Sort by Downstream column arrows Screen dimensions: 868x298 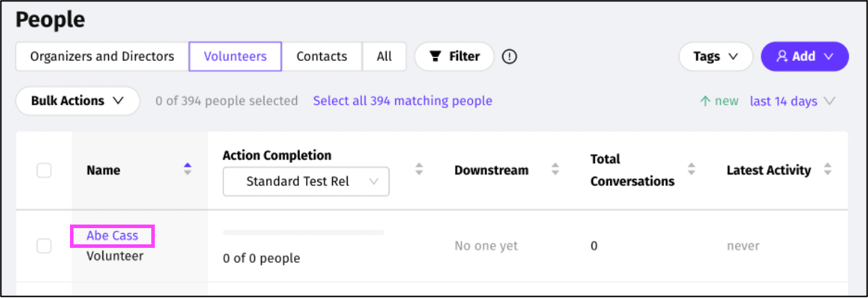pos(555,169)
